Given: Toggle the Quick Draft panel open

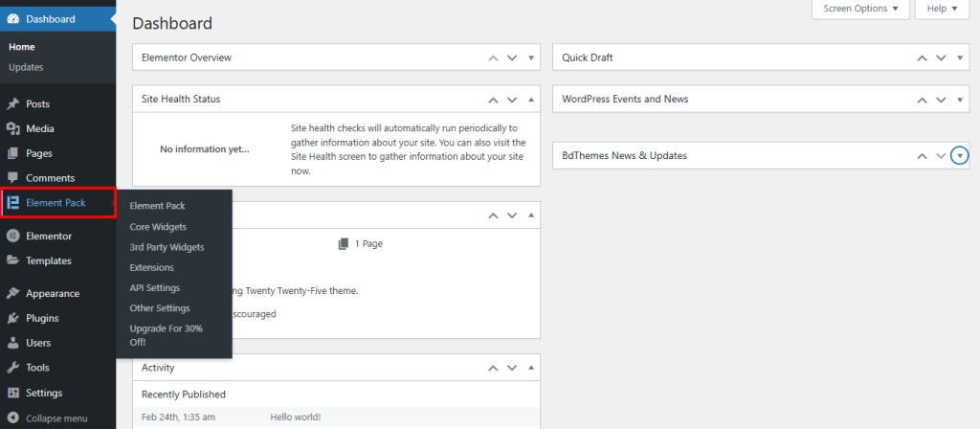Looking at the screenshot, I should coord(960,57).
